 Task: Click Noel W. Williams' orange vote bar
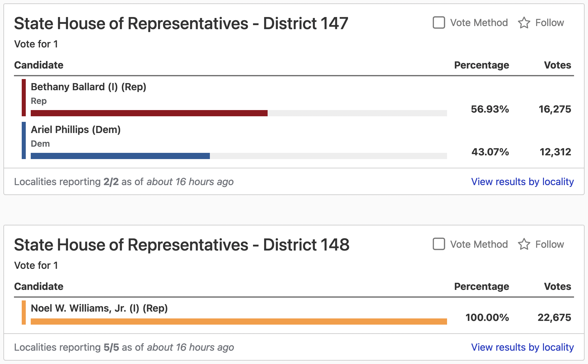point(239,322)
